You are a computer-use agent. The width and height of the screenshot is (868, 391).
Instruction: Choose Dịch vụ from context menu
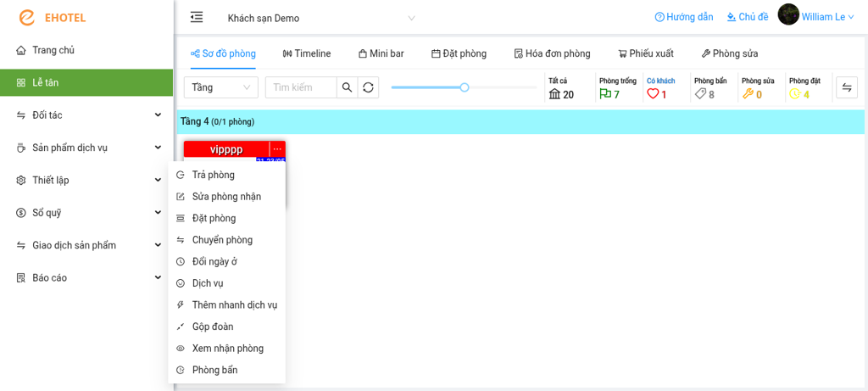227,283
